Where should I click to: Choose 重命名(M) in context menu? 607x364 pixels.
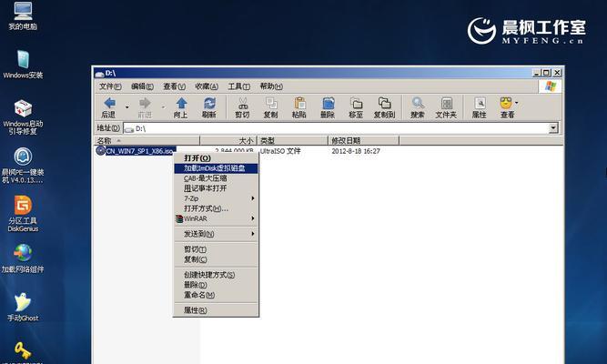pyautogui.click(x=216, y=295)
